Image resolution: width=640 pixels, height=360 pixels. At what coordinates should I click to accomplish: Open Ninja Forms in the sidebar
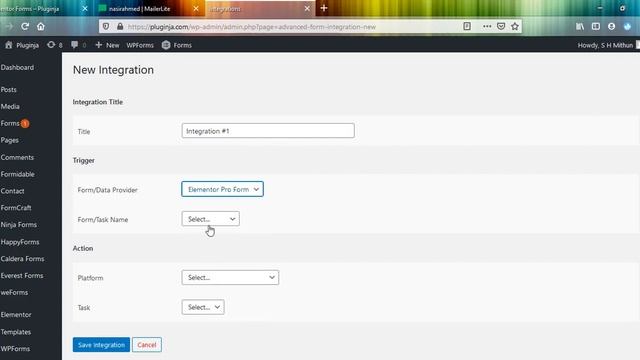click(19, 225)
